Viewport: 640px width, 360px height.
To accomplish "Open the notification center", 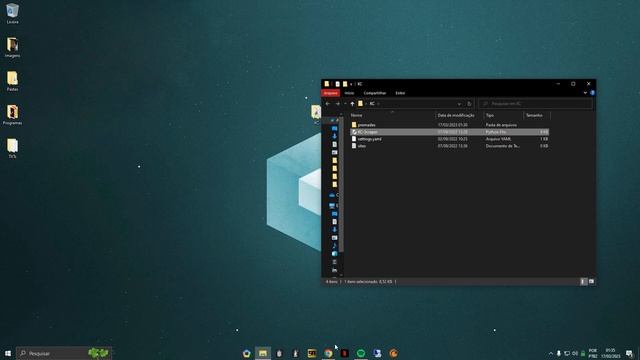I will (x=629, y=353).
